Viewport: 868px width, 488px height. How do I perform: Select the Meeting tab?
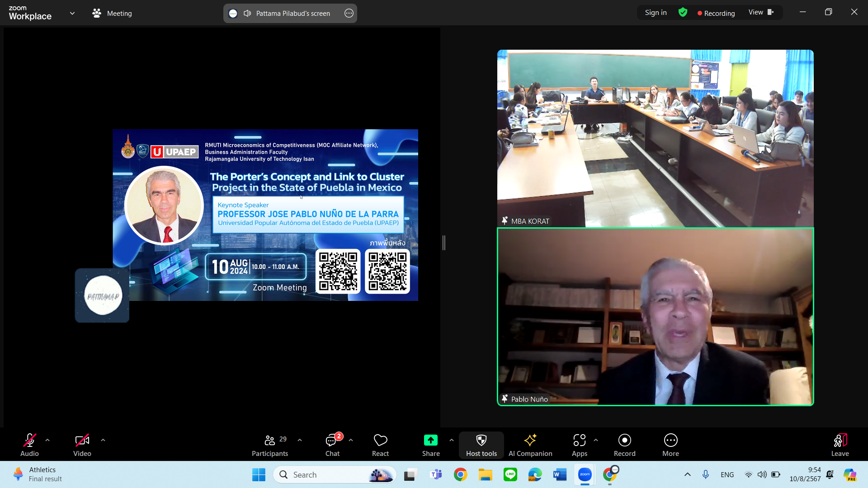112,13
